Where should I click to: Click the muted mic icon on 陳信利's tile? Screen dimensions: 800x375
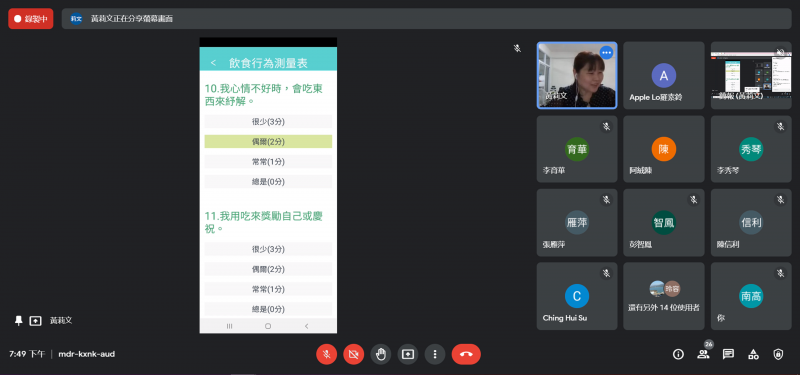(780, 200)
